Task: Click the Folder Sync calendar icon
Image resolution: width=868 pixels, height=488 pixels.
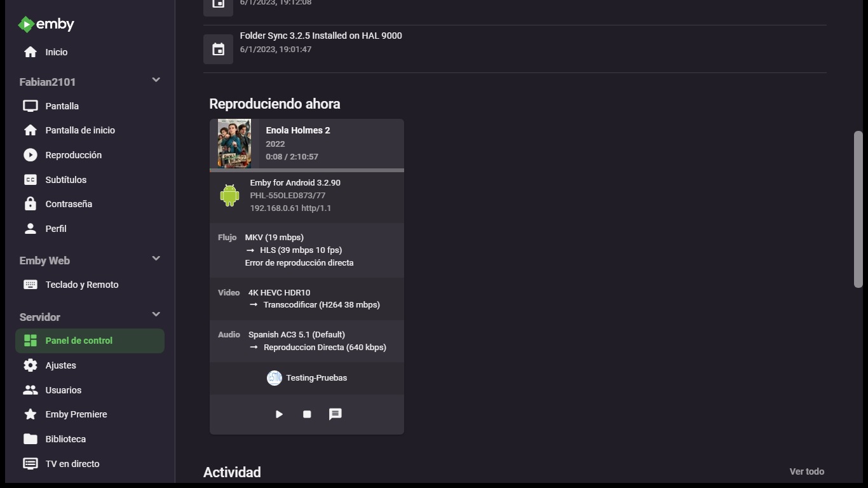Action: (x=218, y=49)
